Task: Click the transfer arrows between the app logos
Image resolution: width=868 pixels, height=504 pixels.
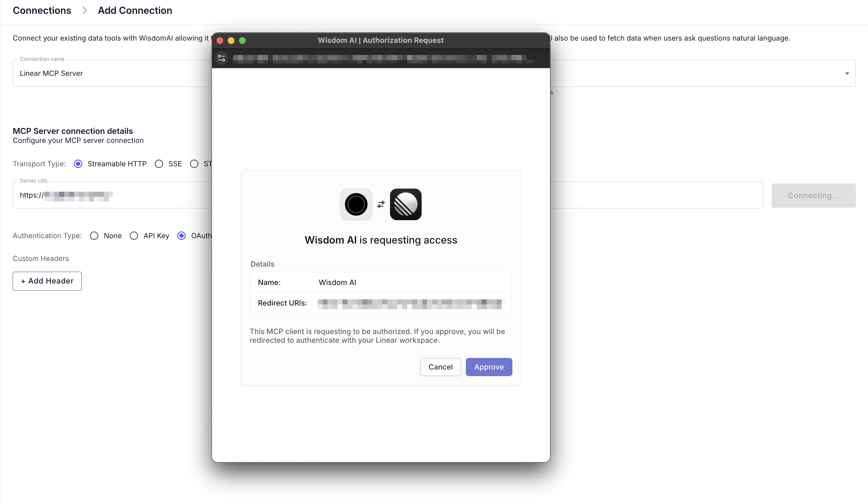Action: coord(380,204)
